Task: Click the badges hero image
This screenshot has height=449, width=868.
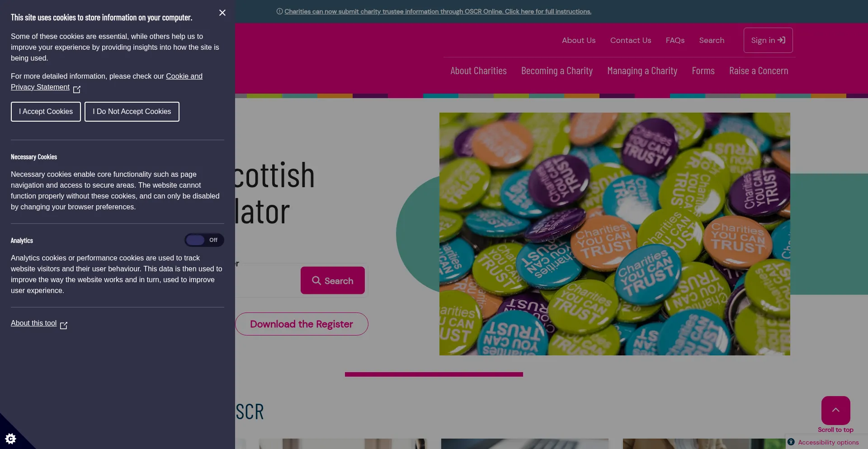Action: pos(615,234)
